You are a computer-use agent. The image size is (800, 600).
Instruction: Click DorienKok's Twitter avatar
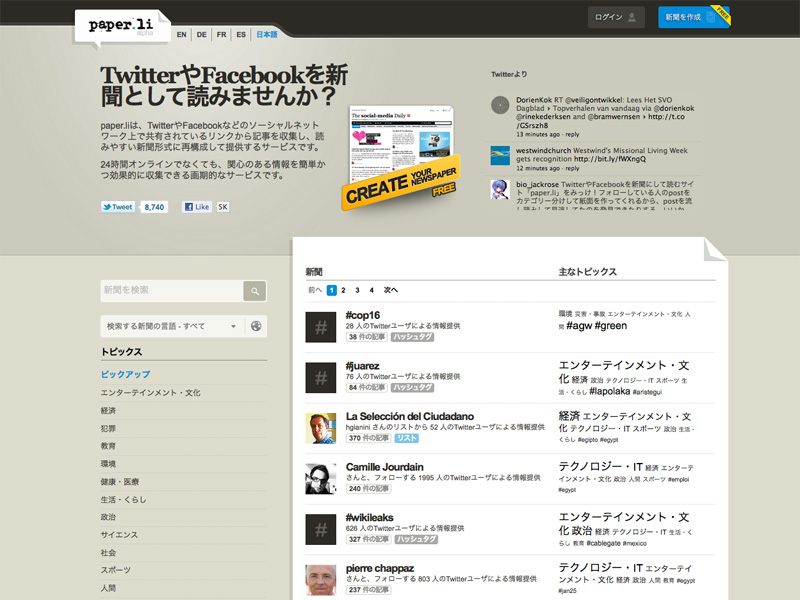click(500, 105)
